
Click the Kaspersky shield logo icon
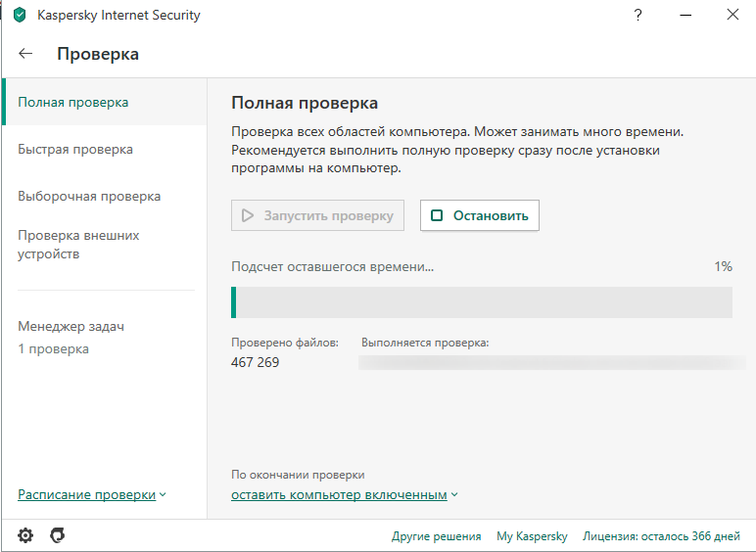(x=20, y=15)
